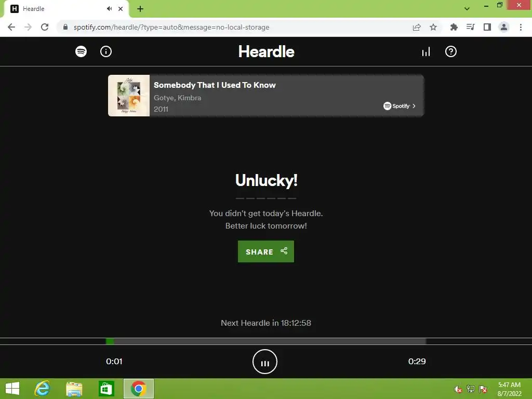The image size is (532, 399).
Task: Open the Action Center flag icon
Action: click(483, 389)
